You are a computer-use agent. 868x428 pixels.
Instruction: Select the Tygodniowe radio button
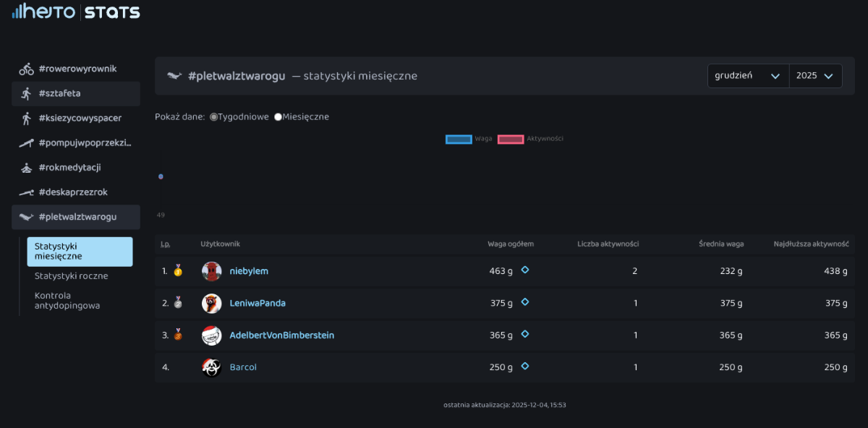tap(214, 117)
